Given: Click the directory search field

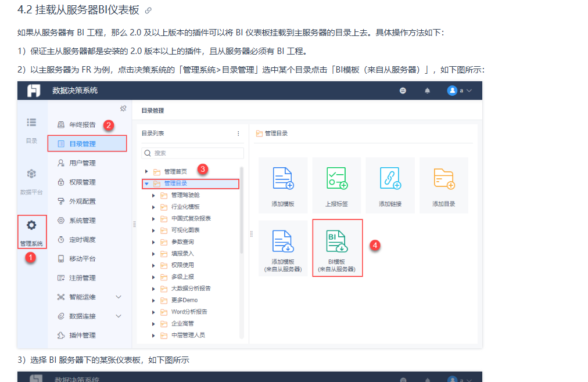Looking at the screenshot, I should (193, 153).
